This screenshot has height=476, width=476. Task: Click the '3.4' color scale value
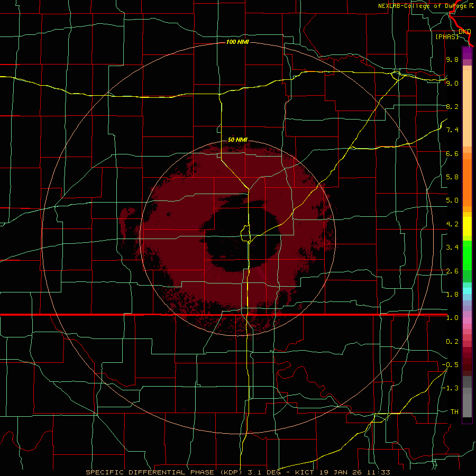click(x=452, y=248)
